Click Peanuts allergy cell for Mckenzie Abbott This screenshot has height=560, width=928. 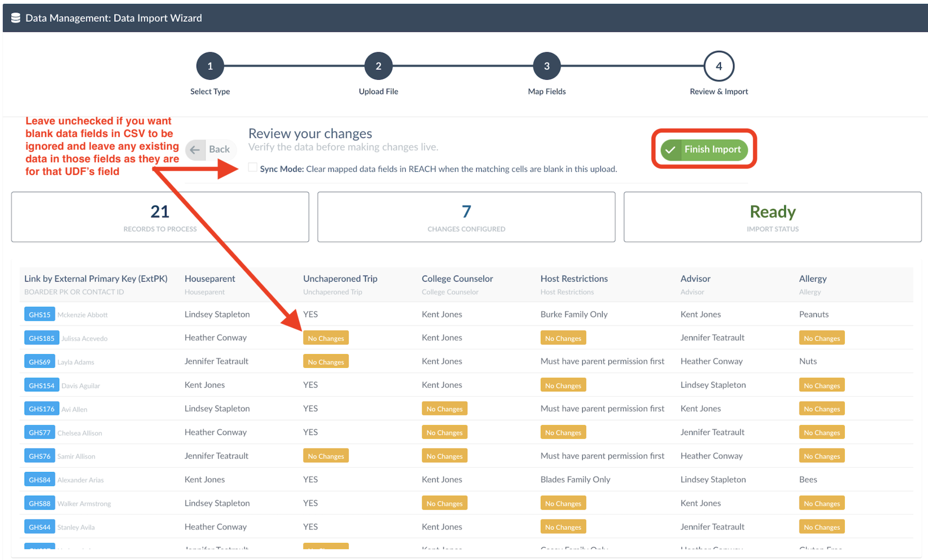click(x=814, y=314)
